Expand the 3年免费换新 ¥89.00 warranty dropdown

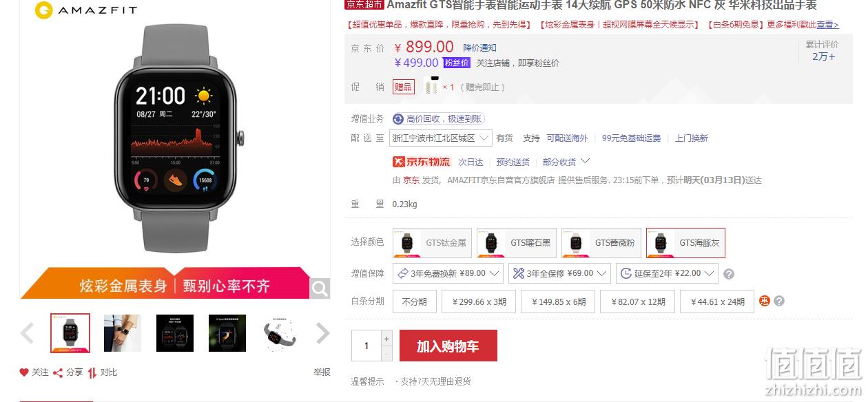448,273
